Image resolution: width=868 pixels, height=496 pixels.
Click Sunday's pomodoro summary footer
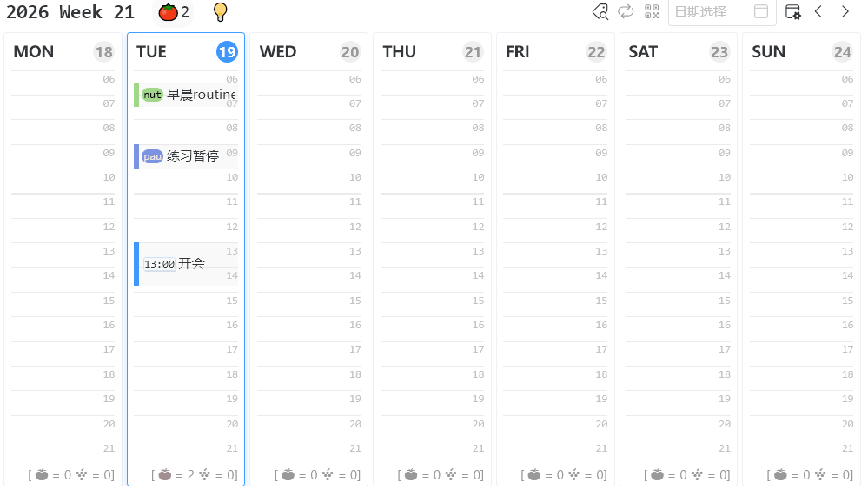click(x=810, y=475)
